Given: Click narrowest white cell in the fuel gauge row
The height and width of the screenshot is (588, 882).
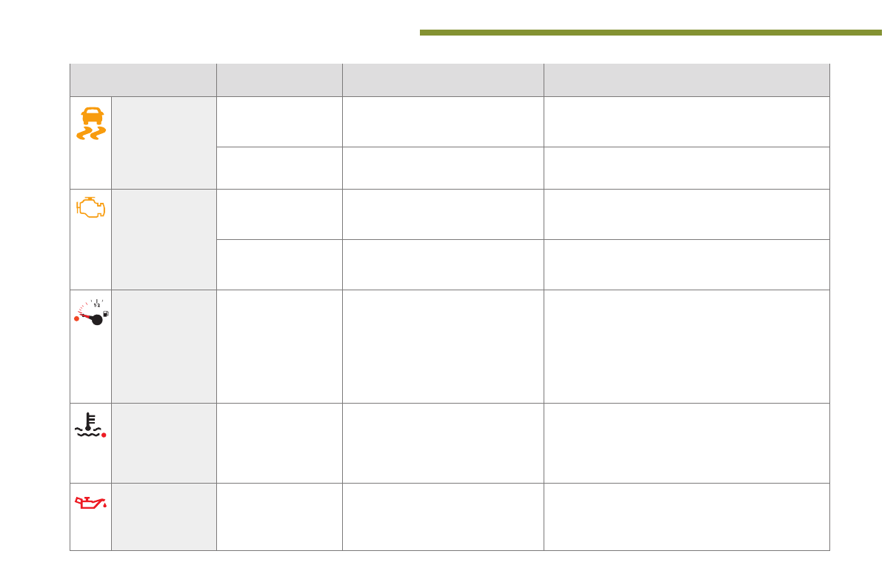Looking at the screenshot, I should (x=279, y=346).
